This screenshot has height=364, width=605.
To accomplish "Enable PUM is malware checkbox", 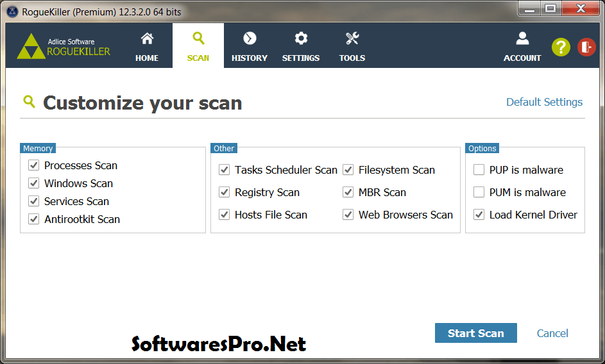I will [x=479, y=192].
